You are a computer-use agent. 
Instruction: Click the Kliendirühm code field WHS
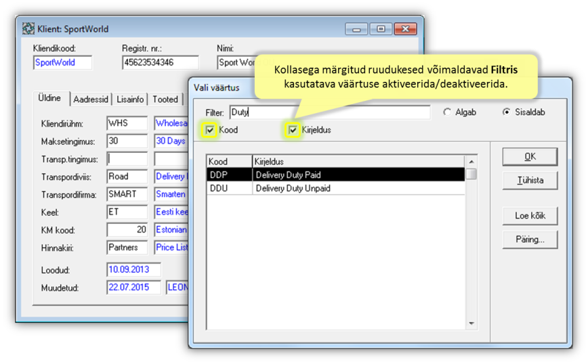[127, 123]
